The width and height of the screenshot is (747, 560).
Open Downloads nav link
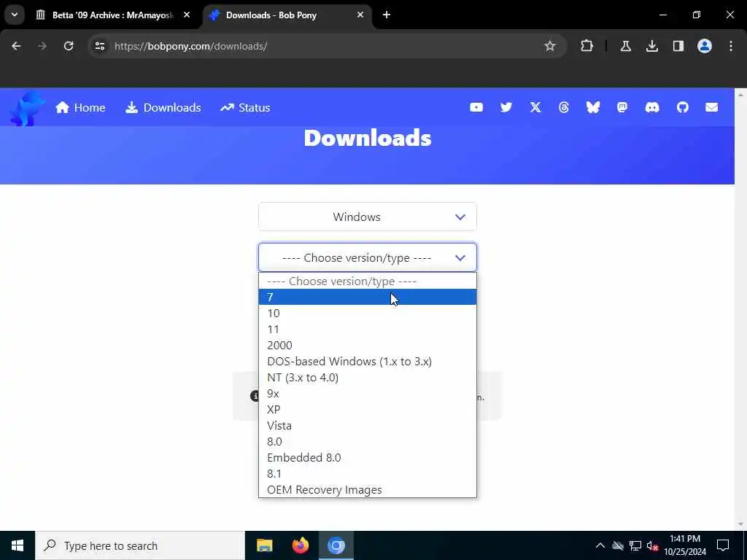163,108
